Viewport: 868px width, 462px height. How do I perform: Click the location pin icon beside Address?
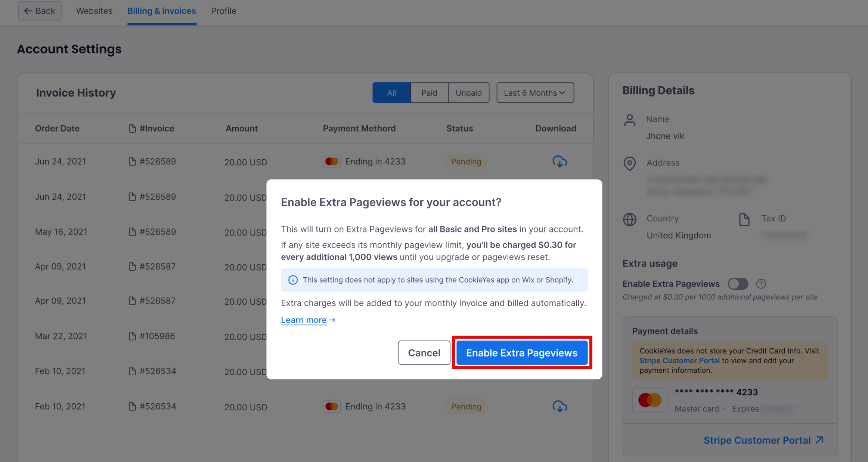(630, 164)
